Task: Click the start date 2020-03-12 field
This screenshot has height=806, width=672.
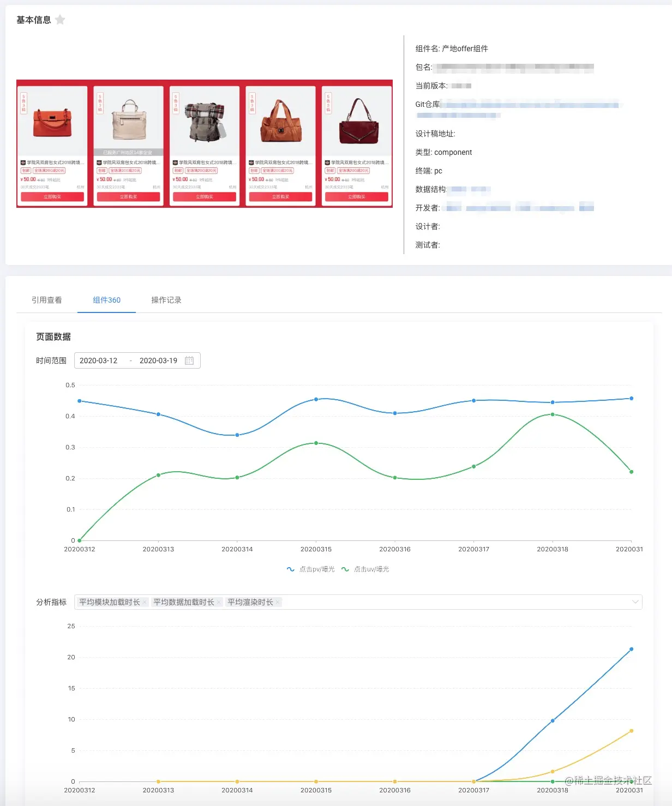Action: pyautogui.click(x=99, y=360)
